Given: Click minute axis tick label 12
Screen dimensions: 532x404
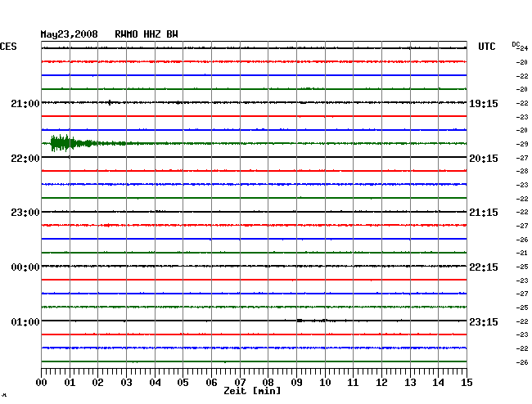Looking at the screenshot, I should [381, 383].
